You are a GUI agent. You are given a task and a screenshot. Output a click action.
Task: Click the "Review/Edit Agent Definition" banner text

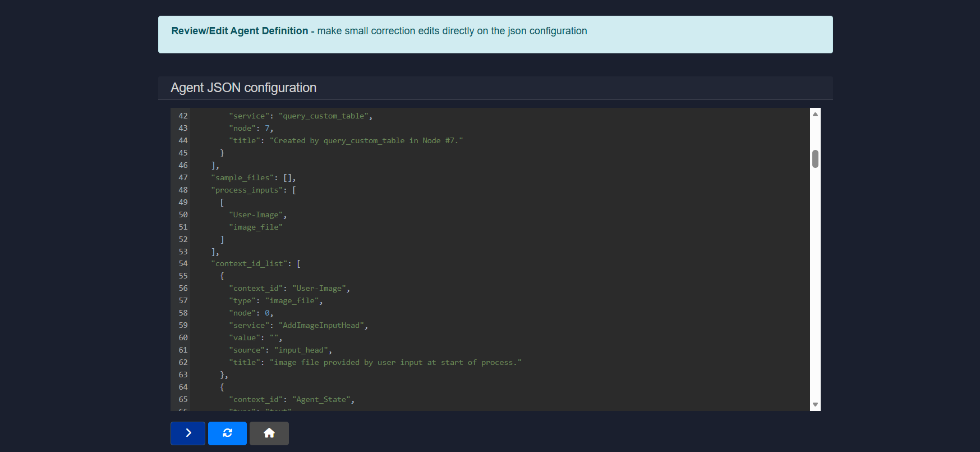click(x=240, y=31)
